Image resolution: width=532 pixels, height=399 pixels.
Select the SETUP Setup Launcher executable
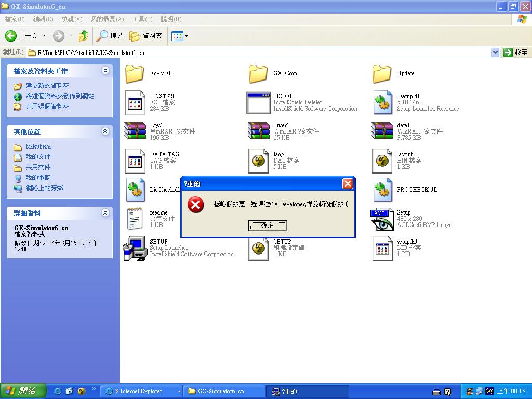click(x=135, y=248)
